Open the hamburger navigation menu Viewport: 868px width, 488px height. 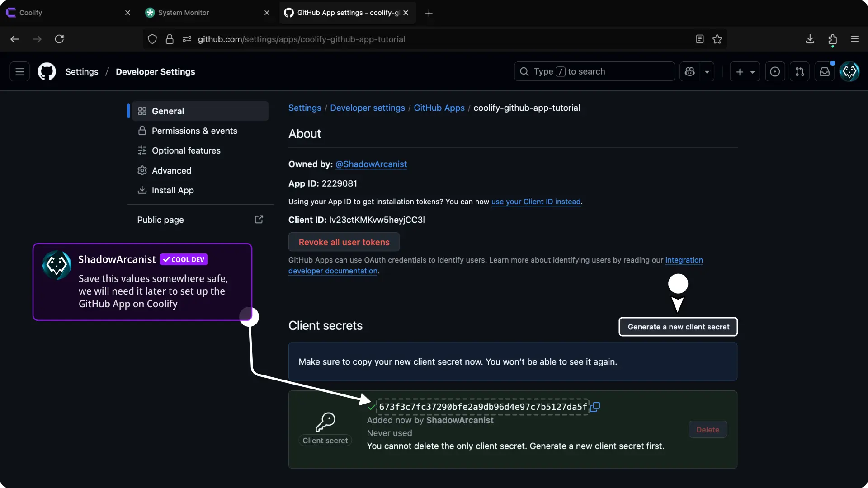click(x=20, y=71)
